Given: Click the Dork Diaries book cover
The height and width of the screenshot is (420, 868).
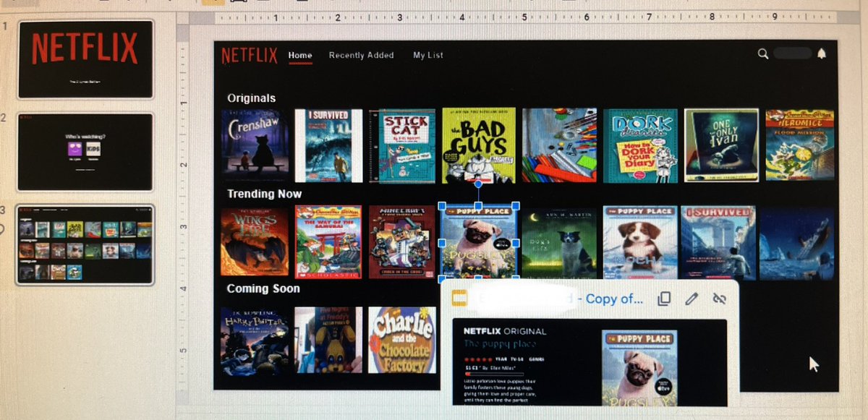Looking at the screenshot, I should pos(640,145).
